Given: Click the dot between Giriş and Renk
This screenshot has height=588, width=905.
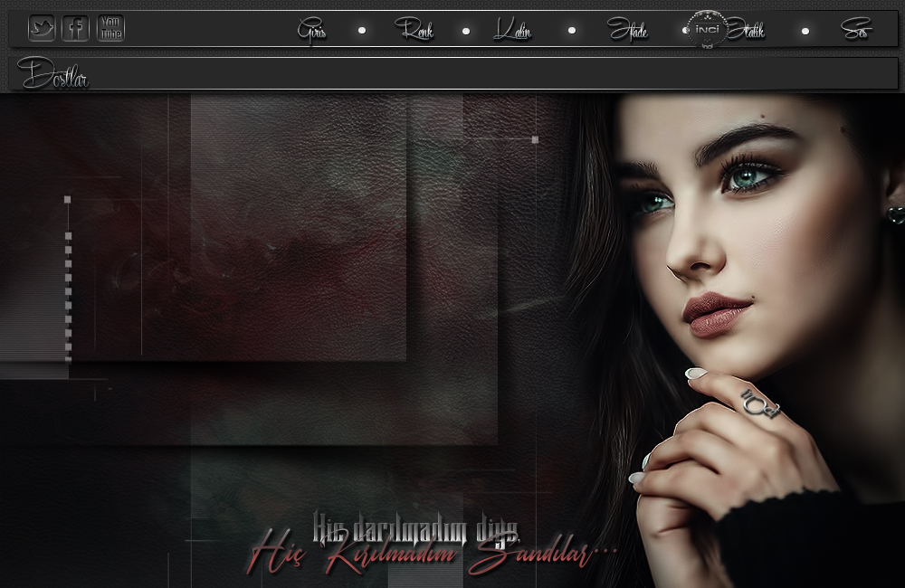Looking at the screenshot, I should 362,31.
